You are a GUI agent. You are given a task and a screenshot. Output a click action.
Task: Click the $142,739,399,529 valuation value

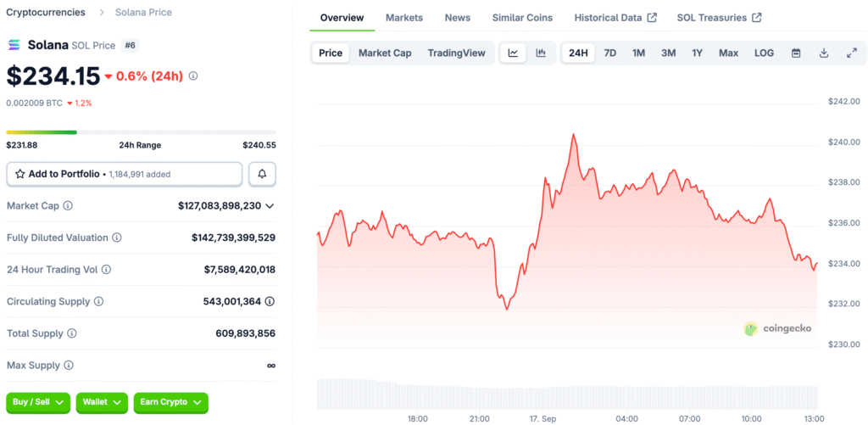(234, 238)
